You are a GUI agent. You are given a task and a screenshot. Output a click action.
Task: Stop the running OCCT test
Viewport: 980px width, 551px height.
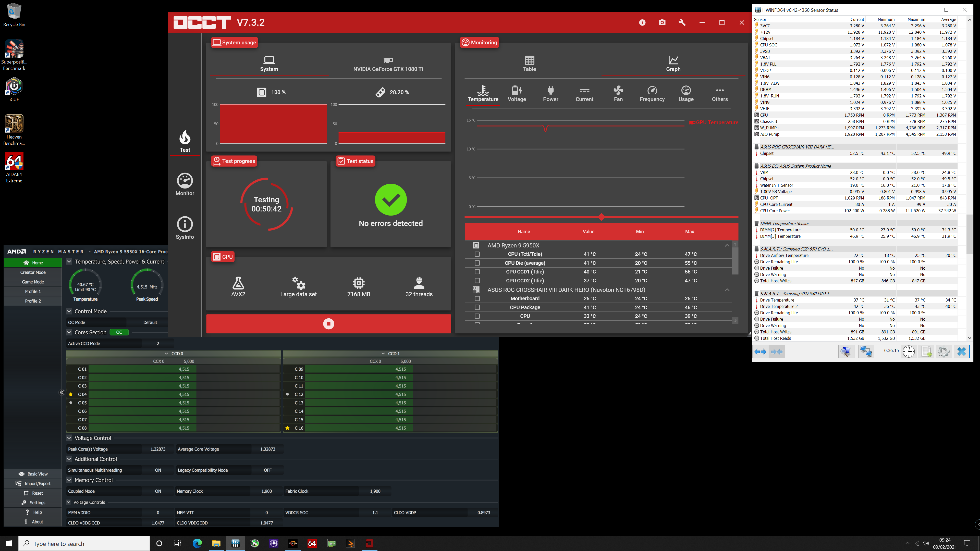(x=328, y=324)
